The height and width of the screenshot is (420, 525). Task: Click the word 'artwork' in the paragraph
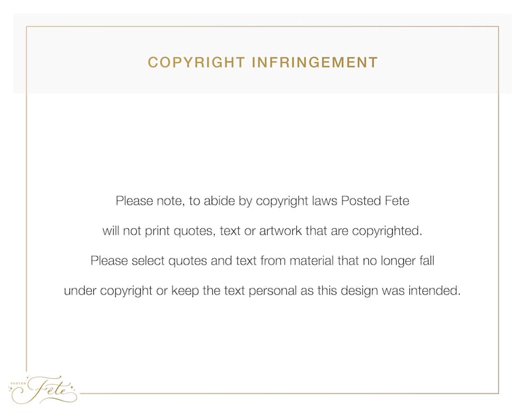point(280,231)
